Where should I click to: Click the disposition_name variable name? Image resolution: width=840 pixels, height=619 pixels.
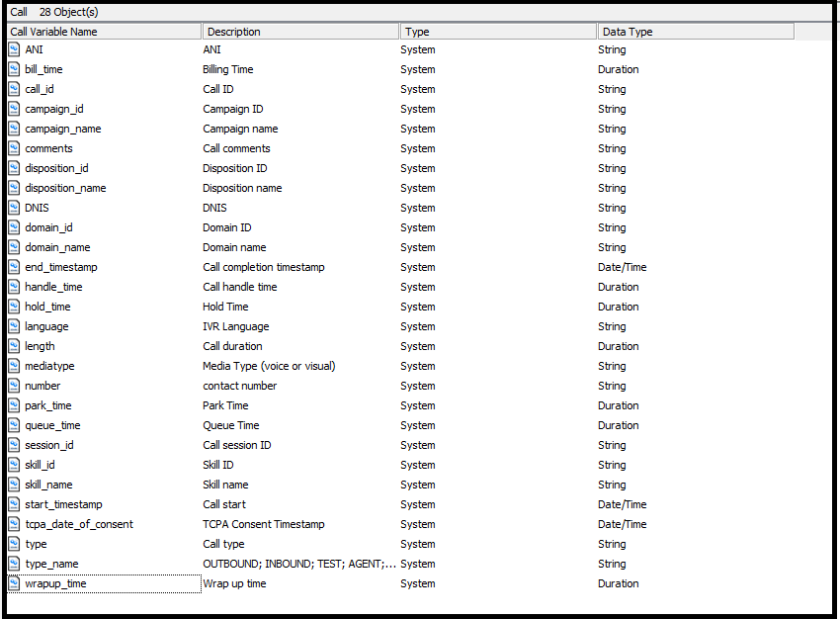tap(65, 189)
